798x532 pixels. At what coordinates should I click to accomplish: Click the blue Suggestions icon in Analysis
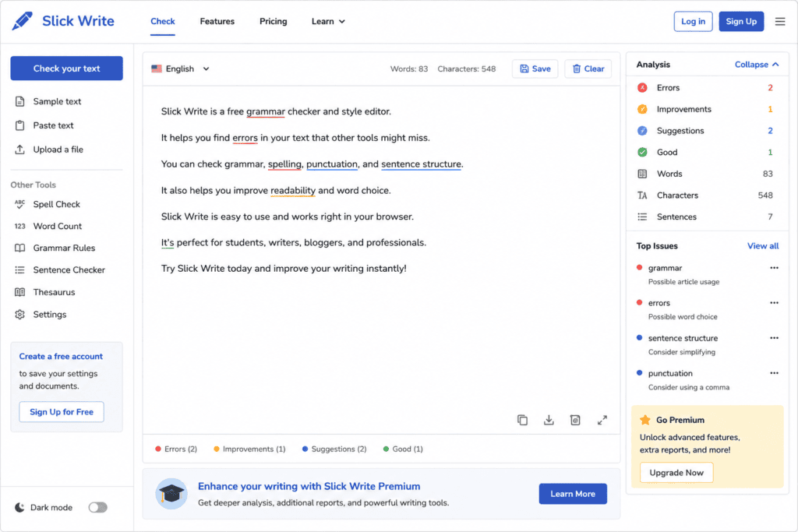pos(642,131)
